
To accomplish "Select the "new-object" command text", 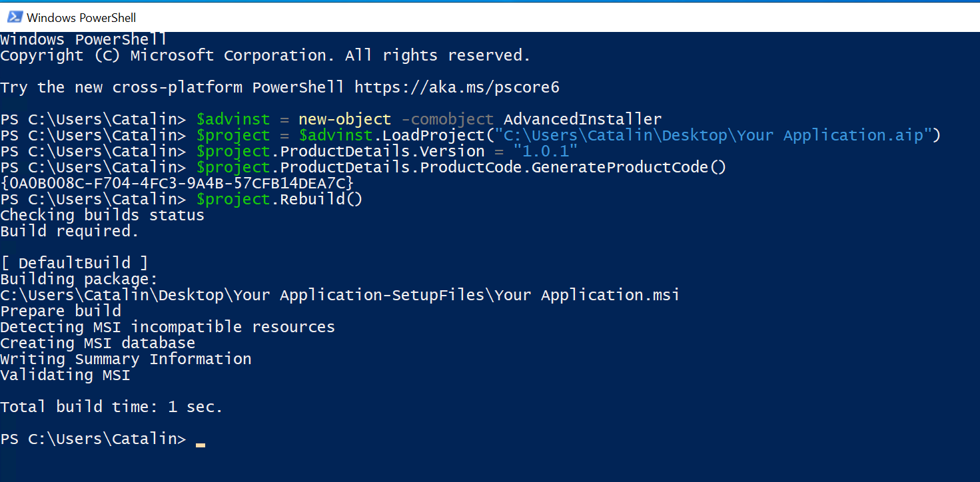I will click(345, 120).
